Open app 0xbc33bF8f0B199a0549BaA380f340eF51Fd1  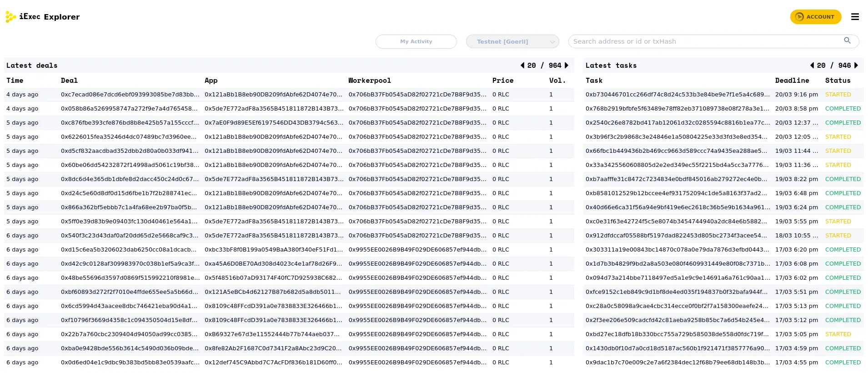pos(274,250)
